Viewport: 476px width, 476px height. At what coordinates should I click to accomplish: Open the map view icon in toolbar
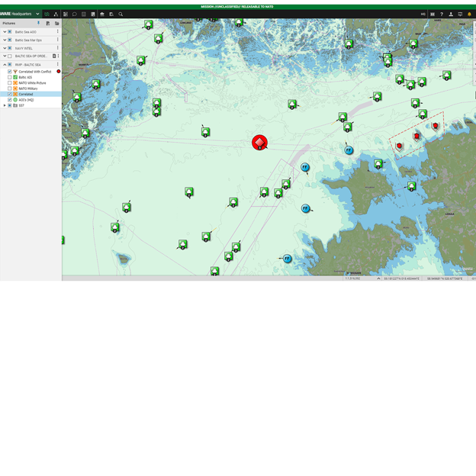pyautogui.click(x=47, y=14)
